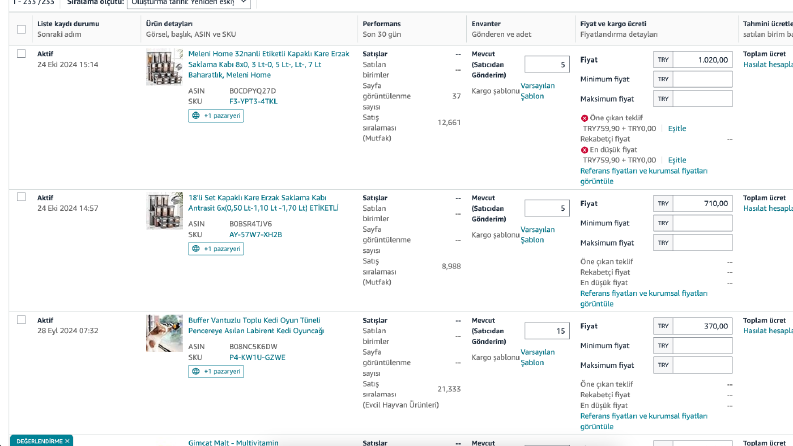Click red error icon beside Öne çıkan teklif
Image resolution: width=793 pixels, height=446 pixels.
pos(584,118)
